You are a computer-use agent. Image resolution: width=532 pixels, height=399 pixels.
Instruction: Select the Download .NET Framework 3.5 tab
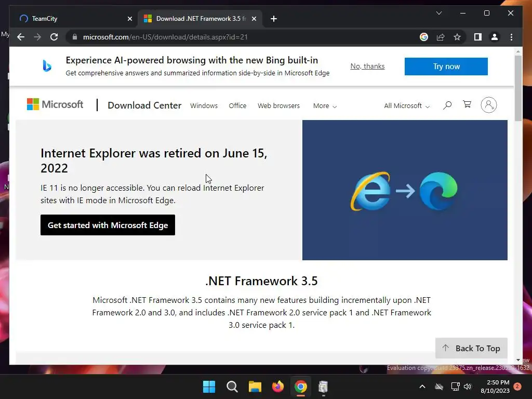coord(200,19)
